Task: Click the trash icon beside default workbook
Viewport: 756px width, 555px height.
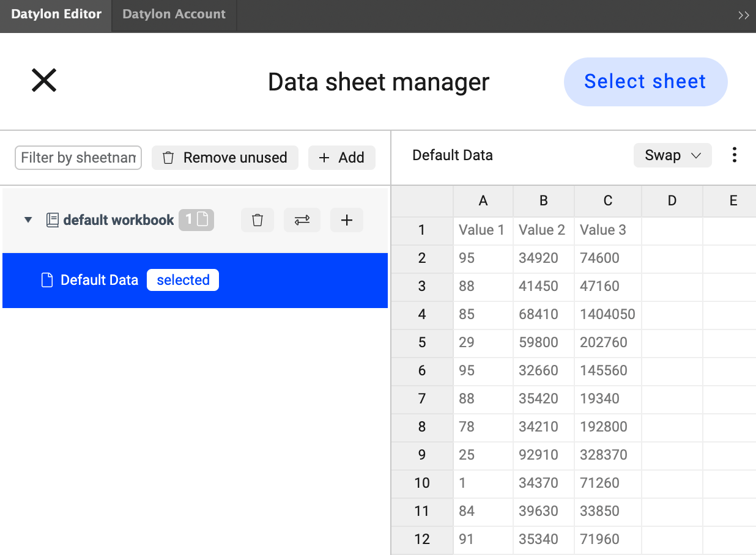Action: [258, 220]
